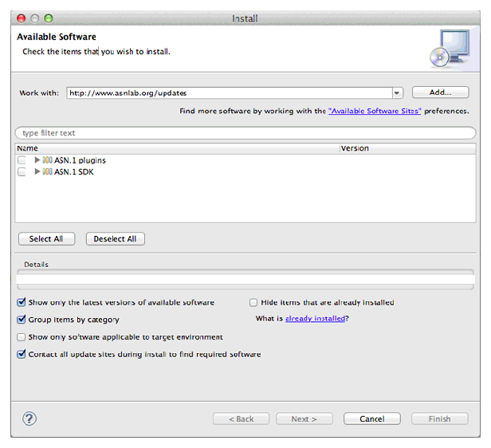Click the already installed link

315,319
